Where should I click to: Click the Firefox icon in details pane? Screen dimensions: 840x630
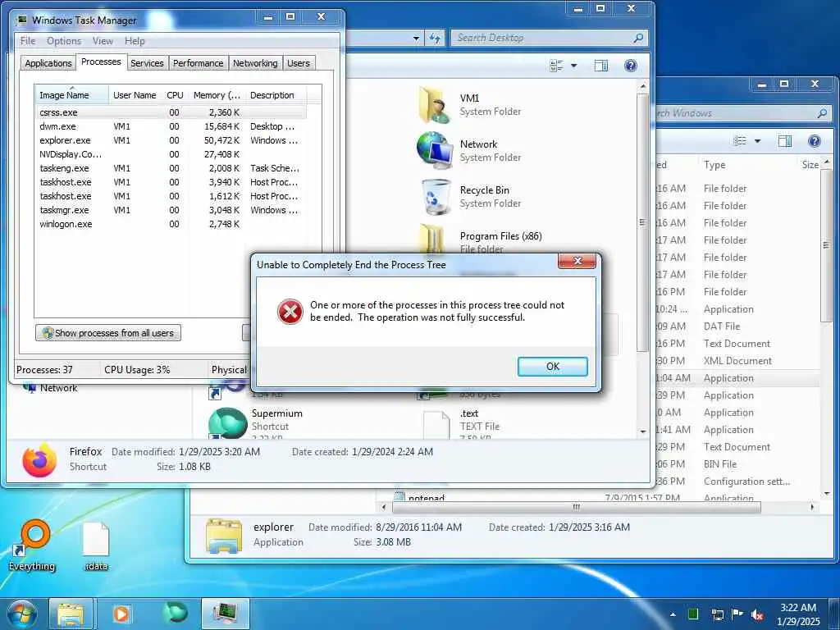39,459
